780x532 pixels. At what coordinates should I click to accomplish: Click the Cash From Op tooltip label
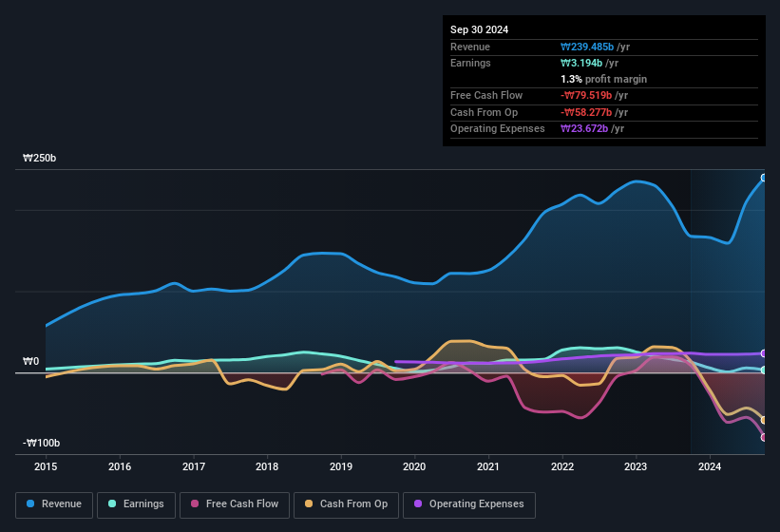(484, 112)
